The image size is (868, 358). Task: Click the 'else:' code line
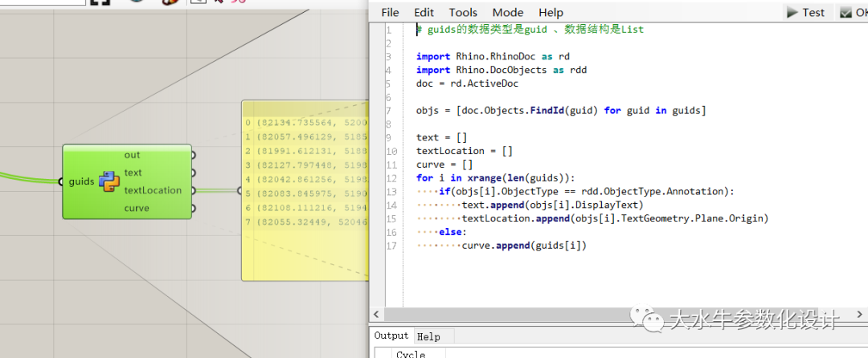452,232
